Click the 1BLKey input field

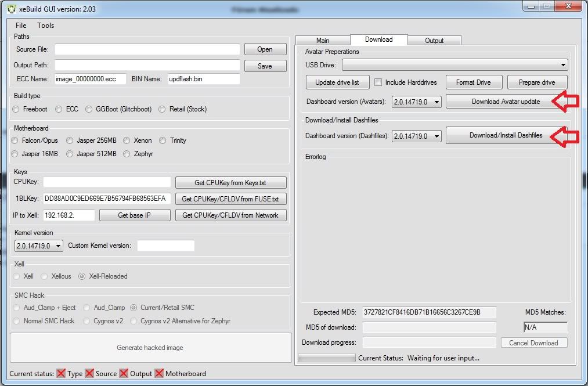(x=107, y=199)
